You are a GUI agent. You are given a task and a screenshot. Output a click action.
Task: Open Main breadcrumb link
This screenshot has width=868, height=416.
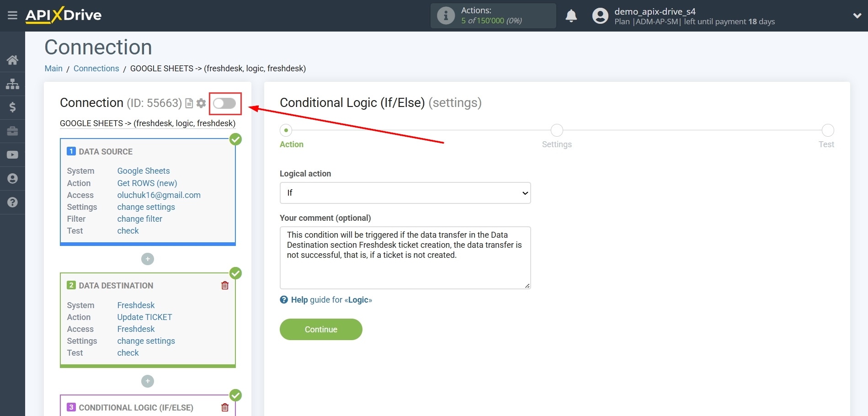point(53,69)
